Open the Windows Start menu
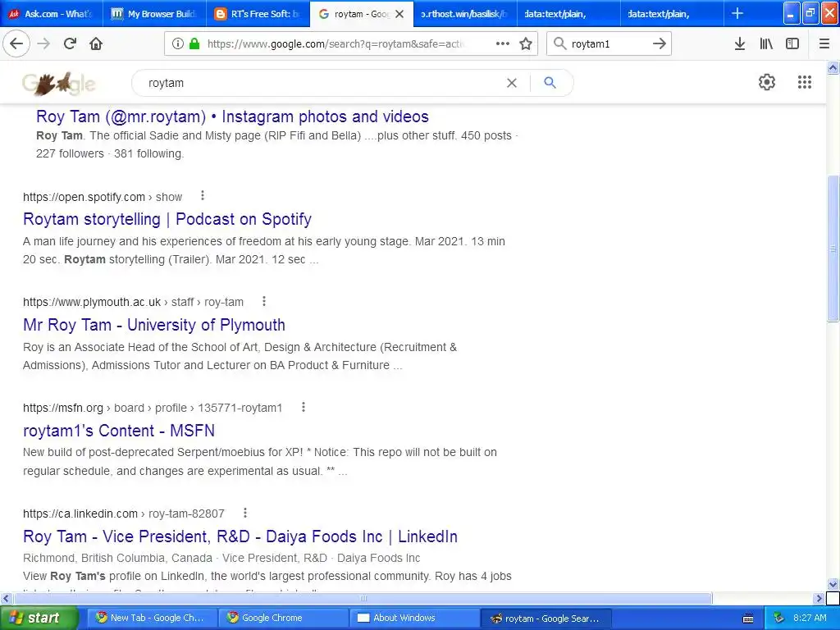 click(38, 618)
